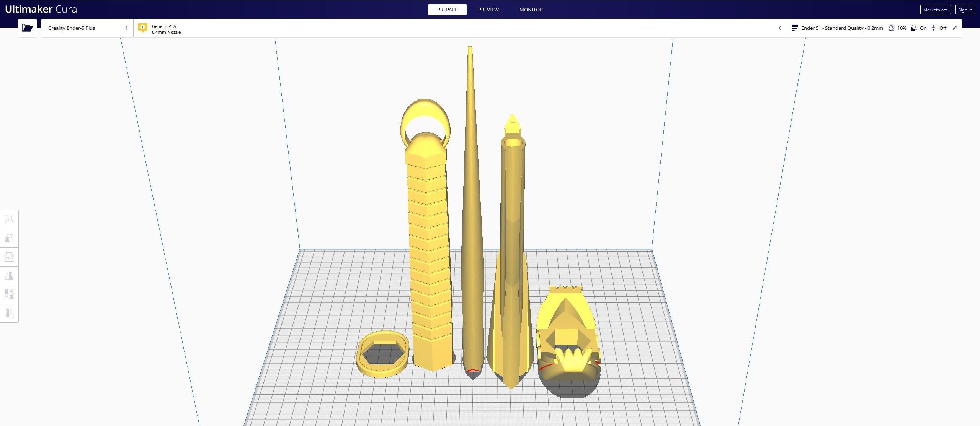Click the '0.4mm Nozzle' label
Image resolution: width=980 pixels, height=426 pixels.
click(x=166, y=32)
